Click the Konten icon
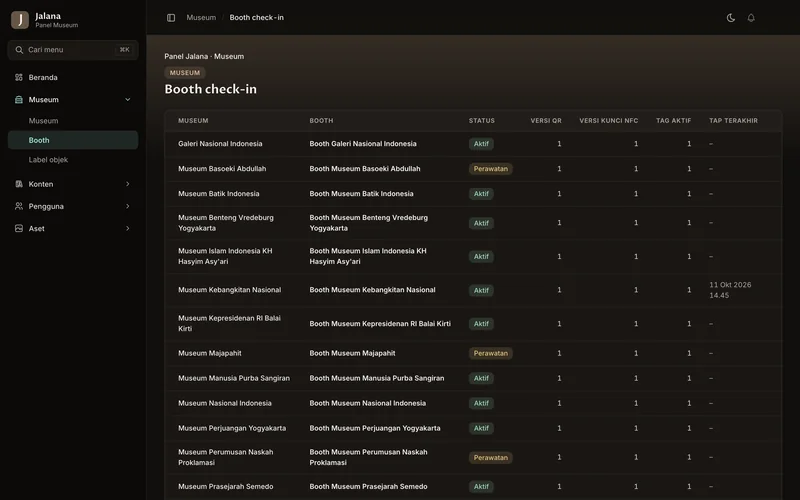This screenshot has height=500, width=800. click(19, 184)
